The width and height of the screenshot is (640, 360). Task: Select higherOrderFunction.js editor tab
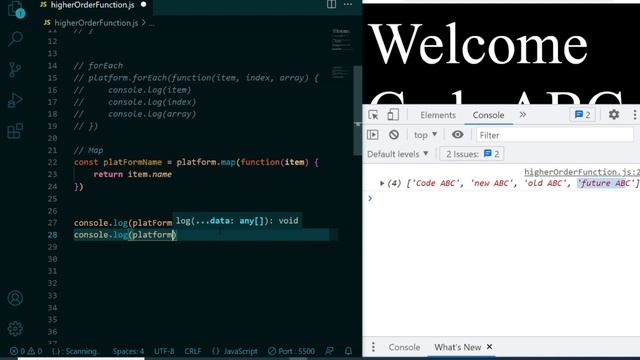tap(92, 5)
